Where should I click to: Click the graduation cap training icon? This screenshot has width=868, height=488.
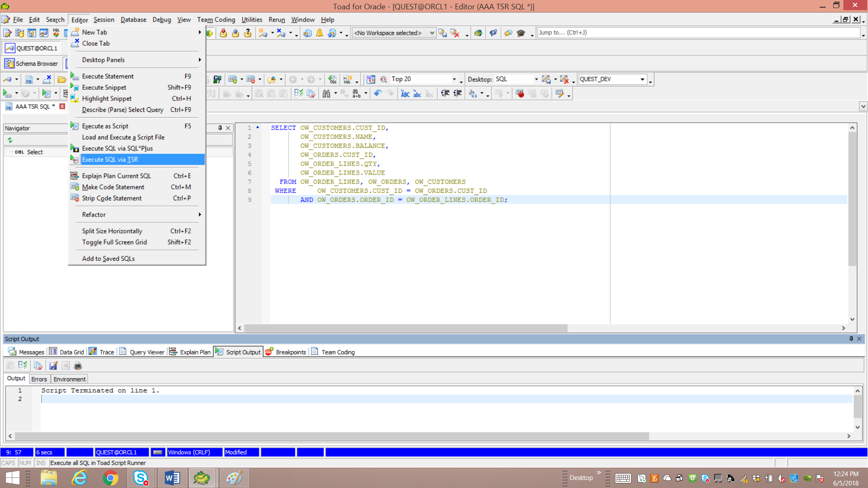point(521,33)
